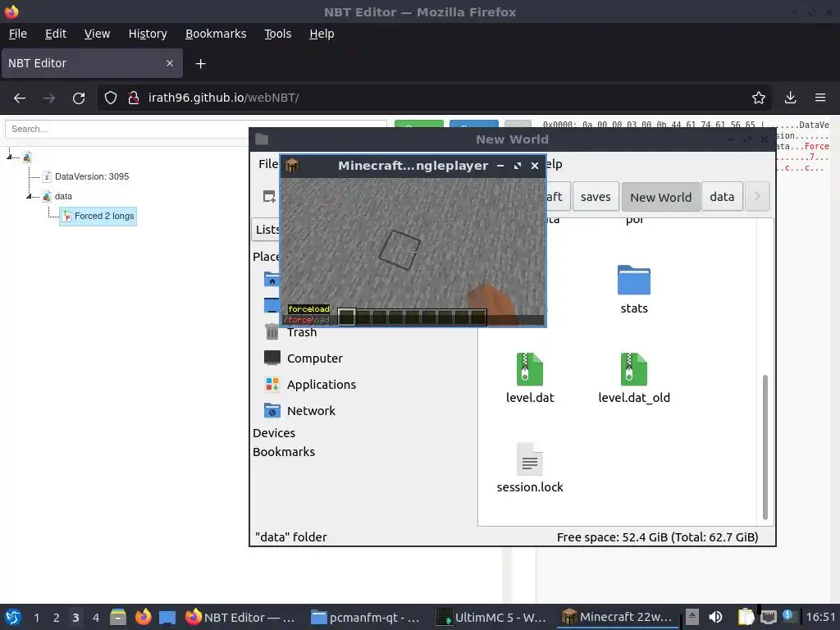
Task: Go to the data path segment
Action: 722,197
